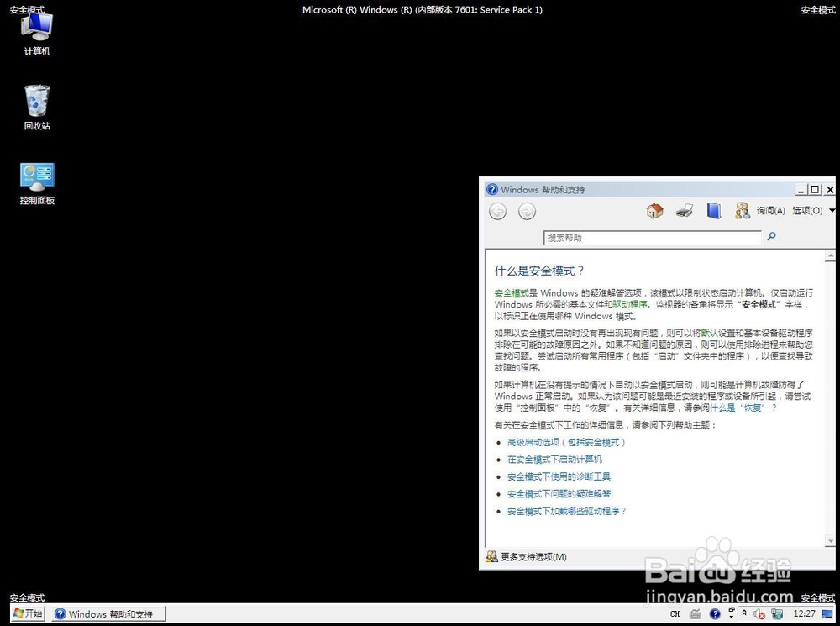Open the 开始 Start menu
840x626 pixels.
(25, 614)
